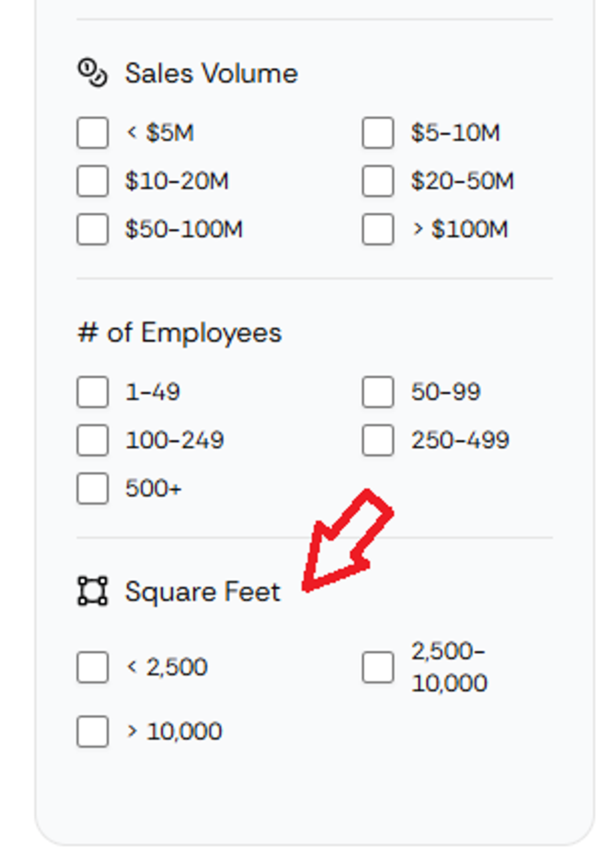Screen dimensions: 615x868
Task: Check the < $5M sales volume box
Action: tap(92, 133)
